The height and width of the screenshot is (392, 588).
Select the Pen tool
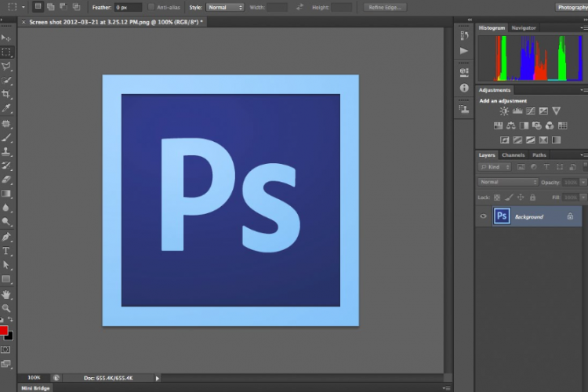tap(6, 237)
